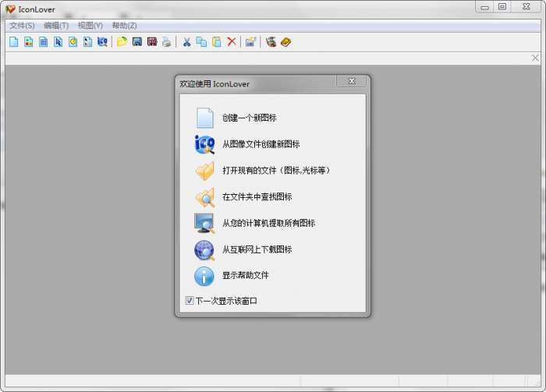Choose 从图像文件创建新图标 option

[x=261, y=144]
